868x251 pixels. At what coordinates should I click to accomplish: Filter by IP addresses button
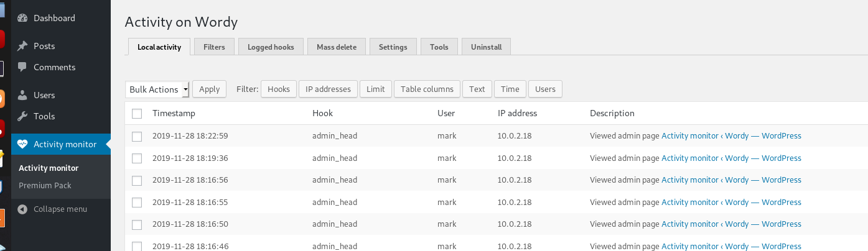pos(329,89)
